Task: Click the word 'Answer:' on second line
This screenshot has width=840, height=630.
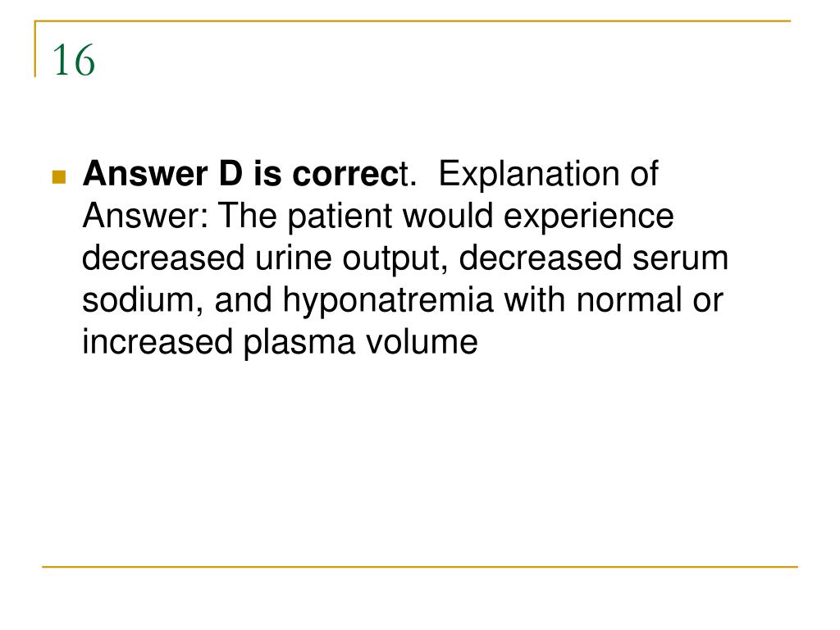Action: tap(144, 216)
